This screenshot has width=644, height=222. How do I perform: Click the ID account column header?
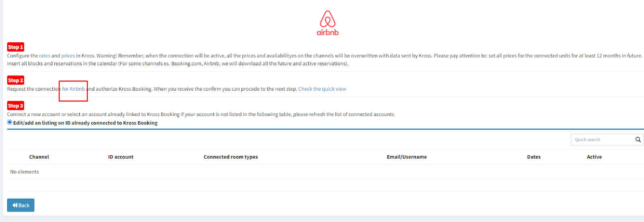(121, 157)
